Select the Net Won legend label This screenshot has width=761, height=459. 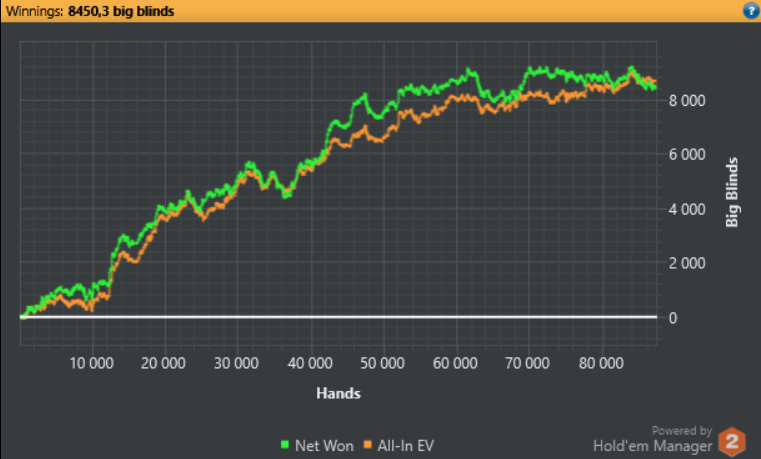pyautogui.click(x=324, y=445)
